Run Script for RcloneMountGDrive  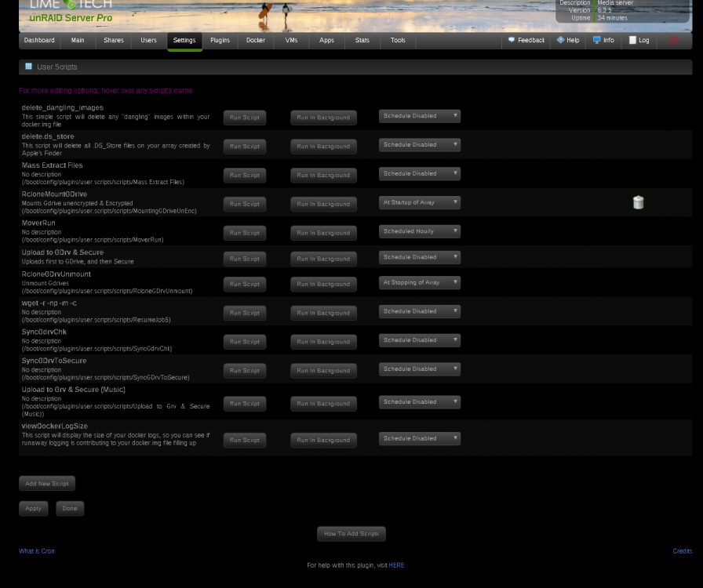point(245,205)
